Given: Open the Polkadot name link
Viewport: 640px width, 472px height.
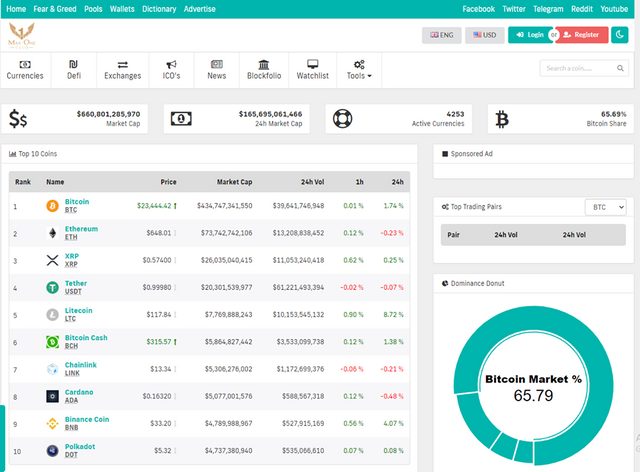Looking at the screenshot, I should click(80, 446).
